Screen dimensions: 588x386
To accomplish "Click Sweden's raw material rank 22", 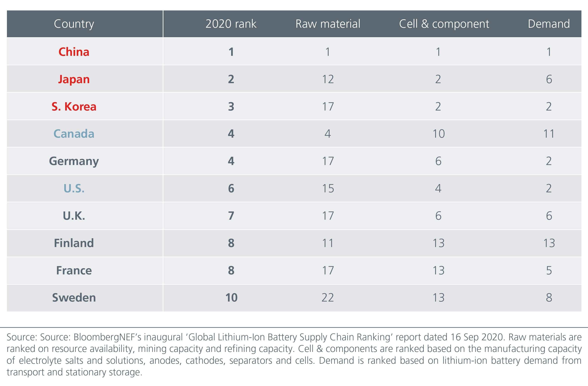I will coord(328,298).
